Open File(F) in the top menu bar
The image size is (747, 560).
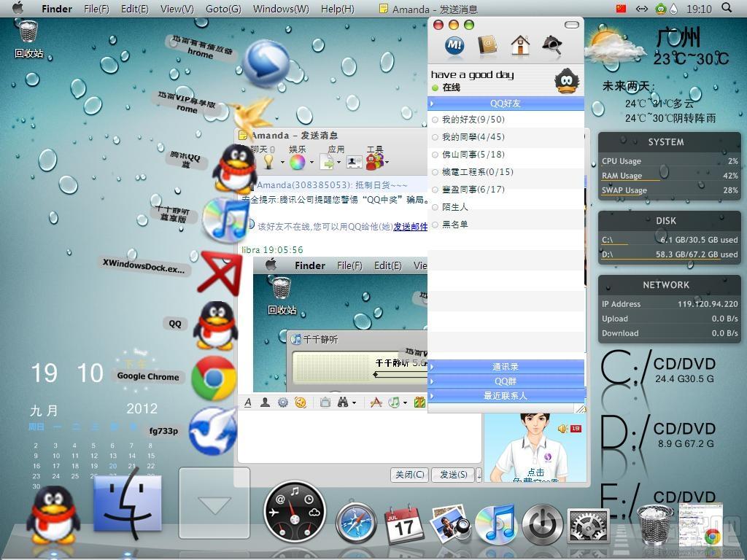tap(96, 9)
